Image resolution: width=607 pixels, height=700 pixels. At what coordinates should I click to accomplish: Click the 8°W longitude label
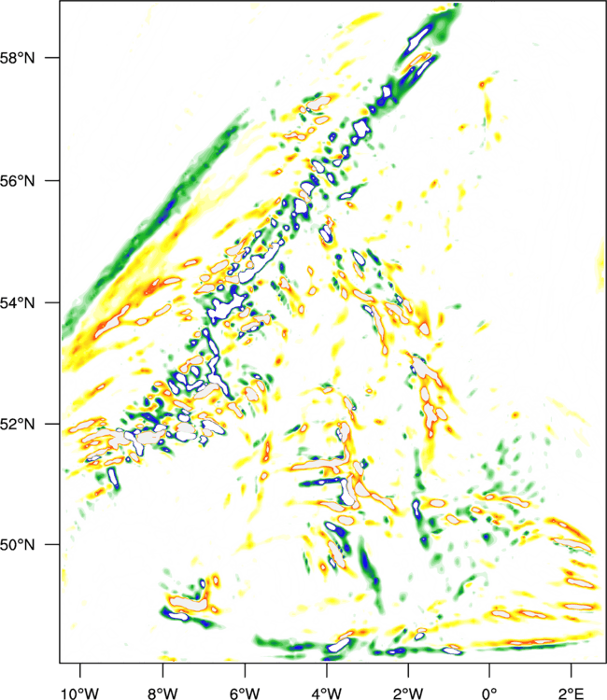pyautogui.click(x=162, y=693)
